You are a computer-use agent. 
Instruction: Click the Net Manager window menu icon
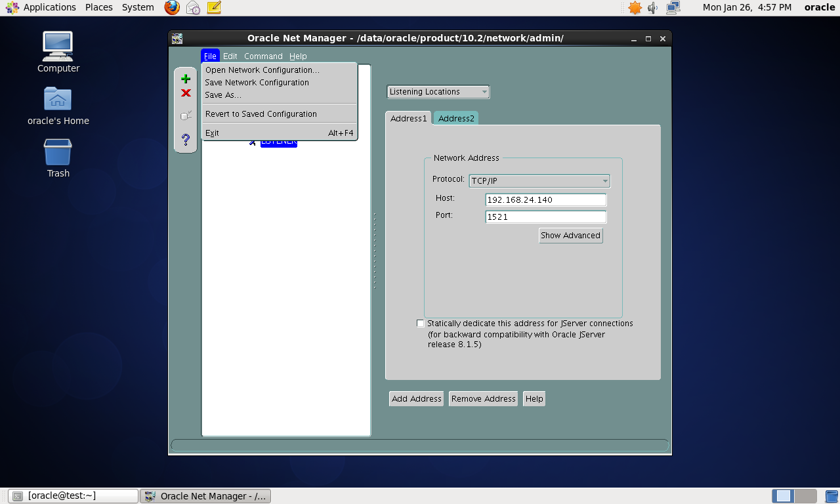177,38
